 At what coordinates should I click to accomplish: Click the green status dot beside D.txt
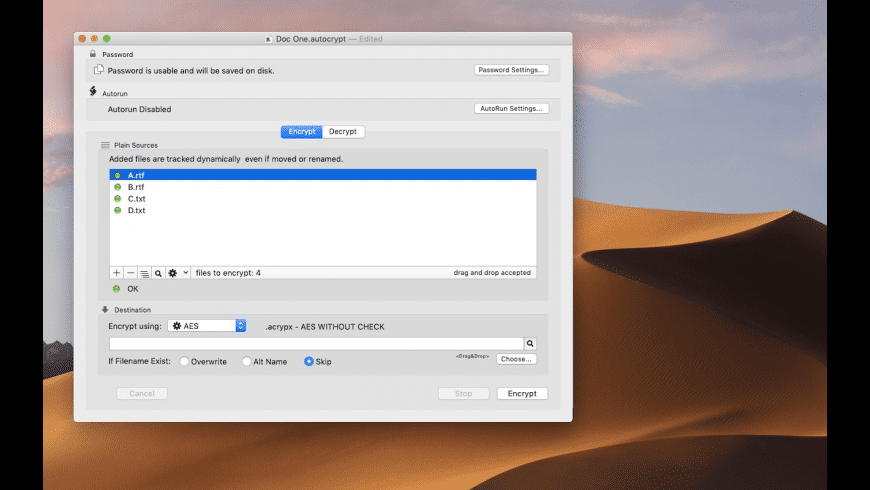pyautogui.click(x=117, y=210)
